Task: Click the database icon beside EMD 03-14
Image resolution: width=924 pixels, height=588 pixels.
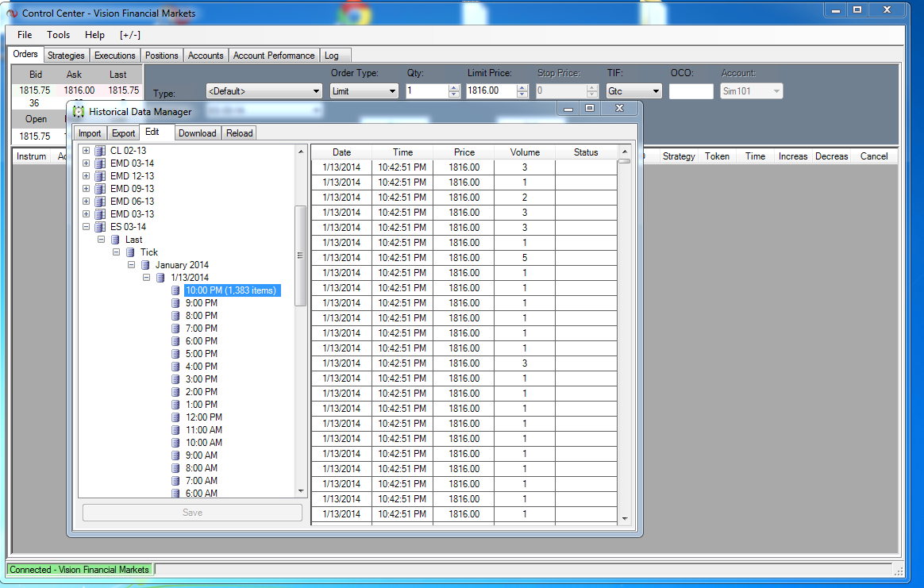Action: tap(100, 163)
